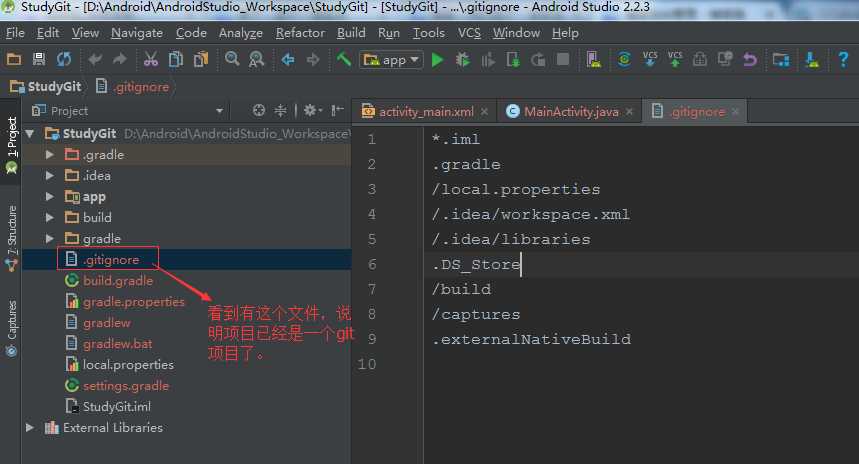Expand the app module folder
The height and width of the screenshot is (464, 859).
pos(50,197)
